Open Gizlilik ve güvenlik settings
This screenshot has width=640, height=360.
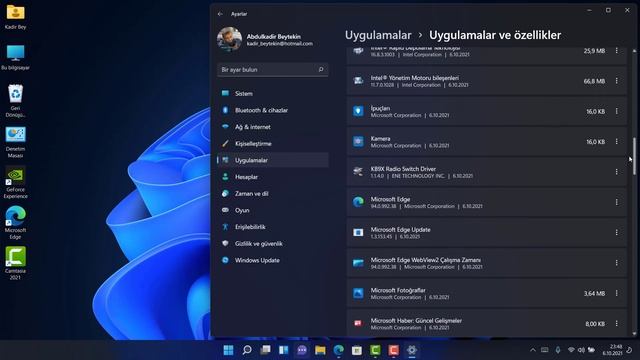coord(273,244)
